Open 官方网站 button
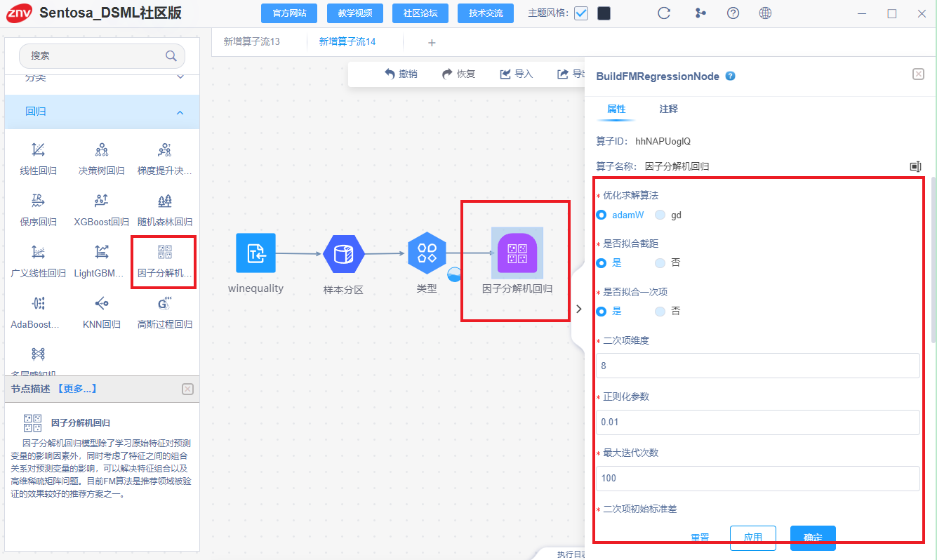This screenshot has height=560, width=937. pyautogui.click(x=289, y=13)
